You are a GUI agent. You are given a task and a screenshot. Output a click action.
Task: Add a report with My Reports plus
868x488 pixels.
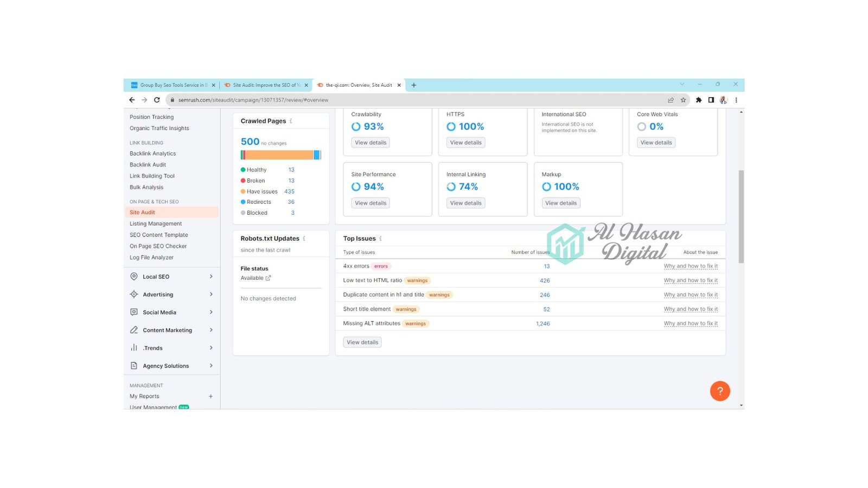tap(211, 396)
